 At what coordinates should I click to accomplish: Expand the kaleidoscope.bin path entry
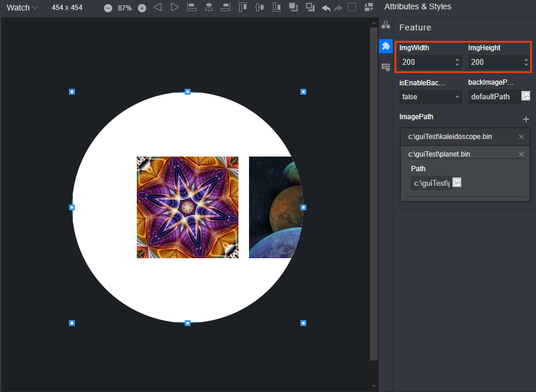pos(450,137)
